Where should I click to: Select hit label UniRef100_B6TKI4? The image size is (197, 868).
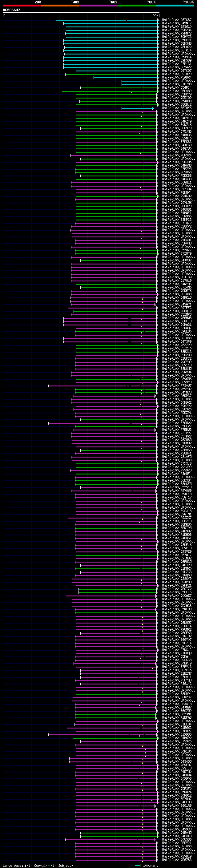[x=176, y=50]
